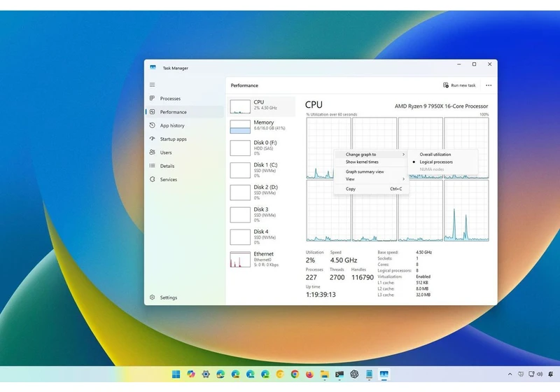
Task: Choose Copy from the context menu
Action: [x=371, y=188]
